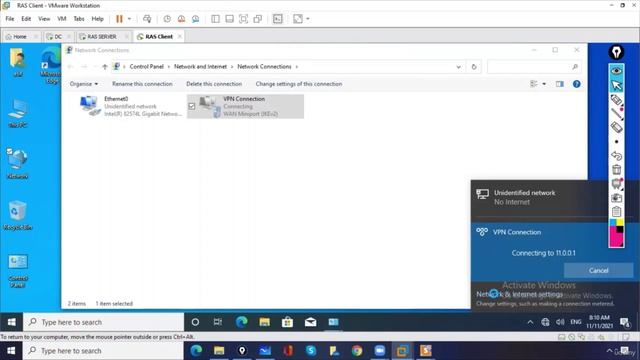640x360 pixels.
Task: Enter full screen mode icon
Action: [x=244, y=19]
